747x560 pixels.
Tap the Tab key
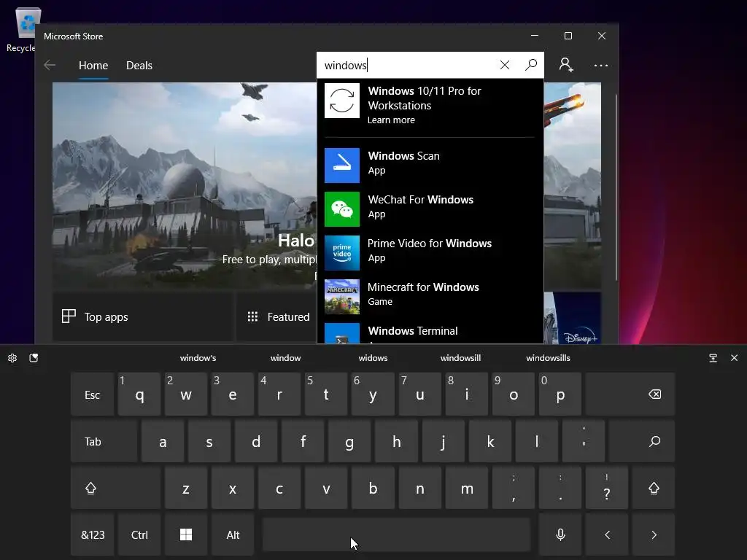coord(104,441)
